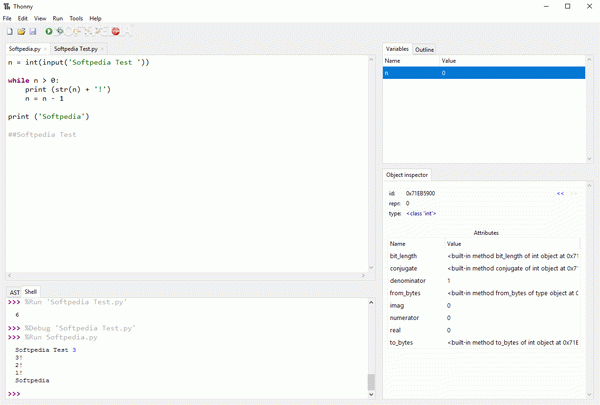Viewport: 600px width, 405px height.
Task: Open the Run menu
Action: tap(58, 18)
